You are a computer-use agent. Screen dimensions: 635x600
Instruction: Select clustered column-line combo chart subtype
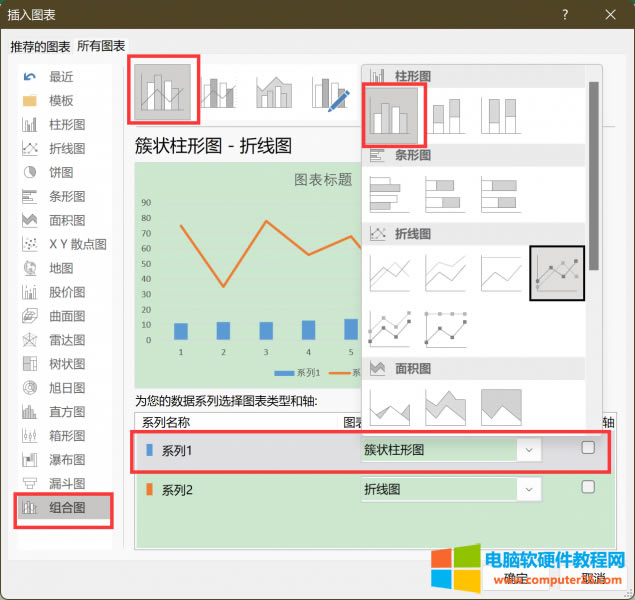(163, 92)
